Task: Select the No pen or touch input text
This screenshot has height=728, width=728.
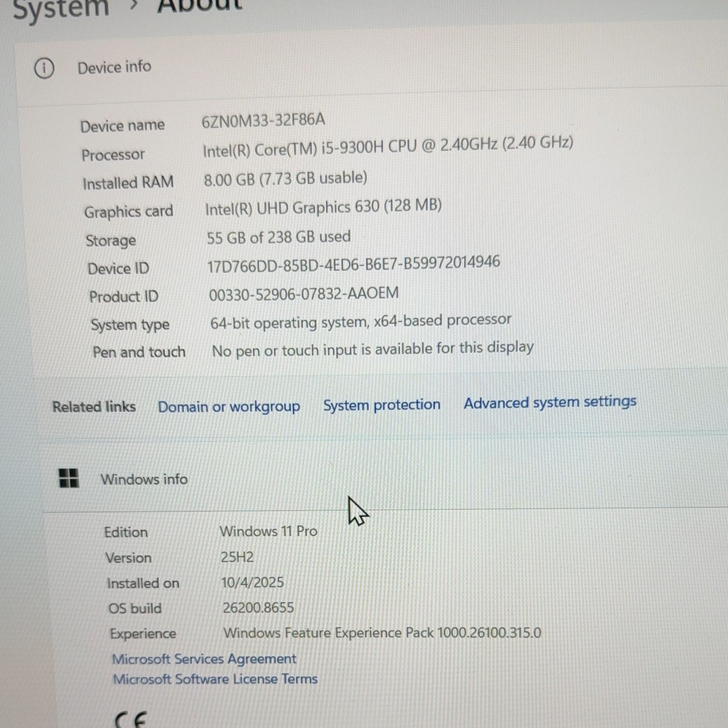Action: (373, 349)
